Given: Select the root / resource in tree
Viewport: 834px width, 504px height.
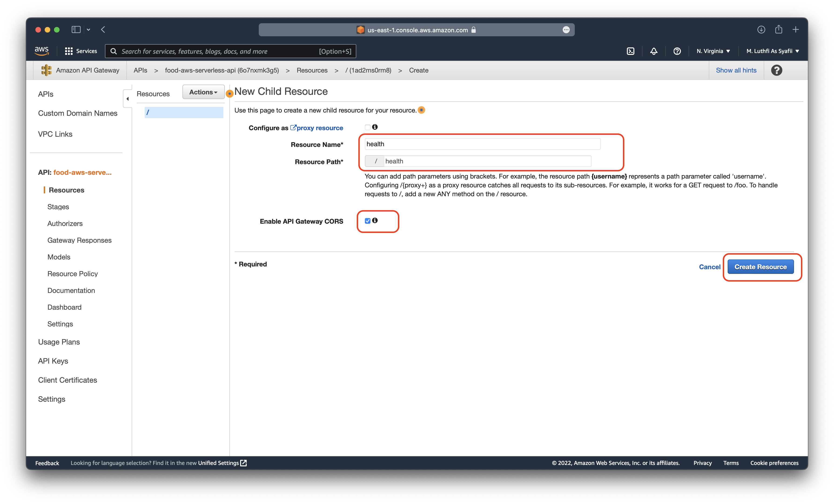Looking at the screenshot, I should click(x=184, y=112).
